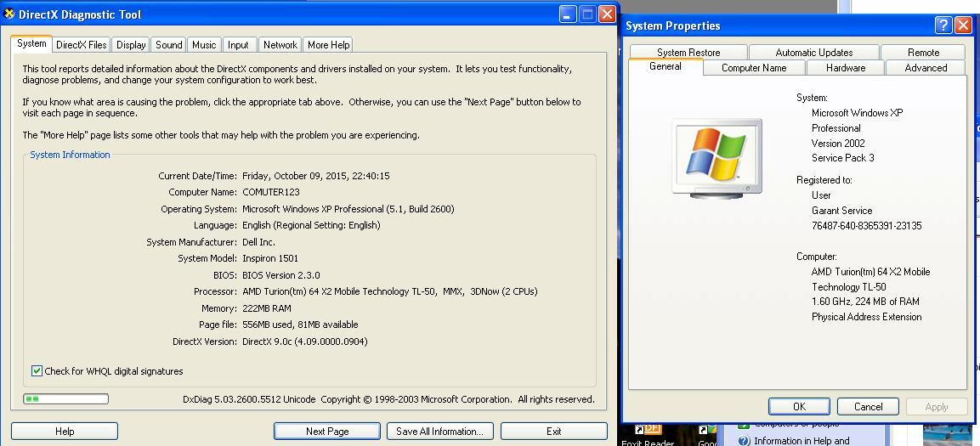Switch to the System tab in DxDiag
Viewport: 980px width, 446px height.
pyautogui.click(x=31, y=43)
